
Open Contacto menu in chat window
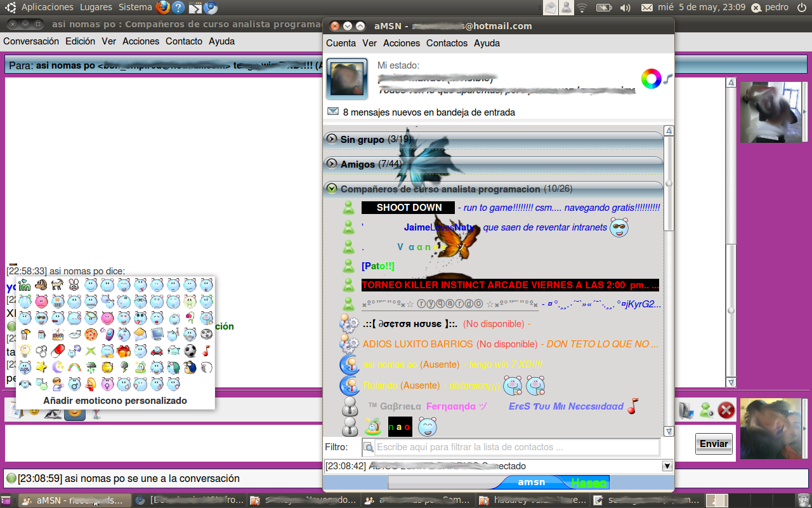184,41
